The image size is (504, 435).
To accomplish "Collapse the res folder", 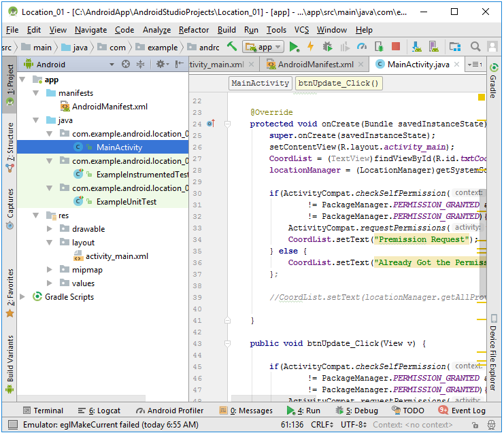I will 35,215.
